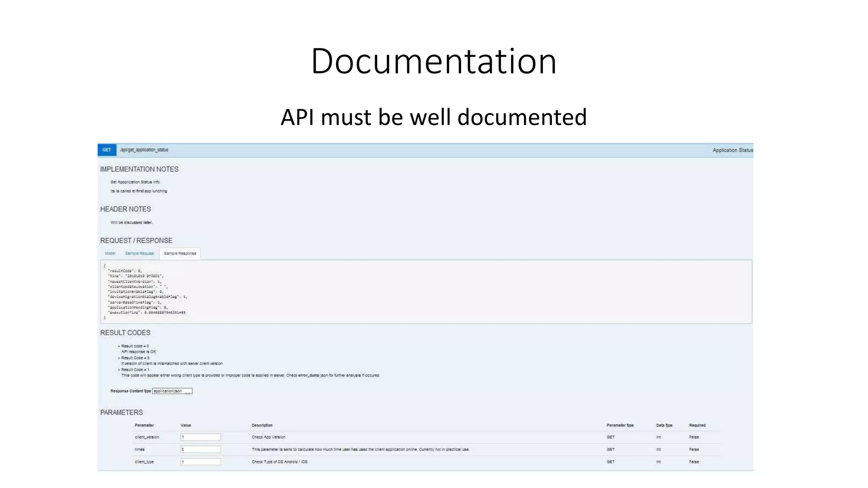Image resolution: width=868 pixels, height=488 pixels.
Task: Click the "executionTime" line in response
Action: (147, 313)
